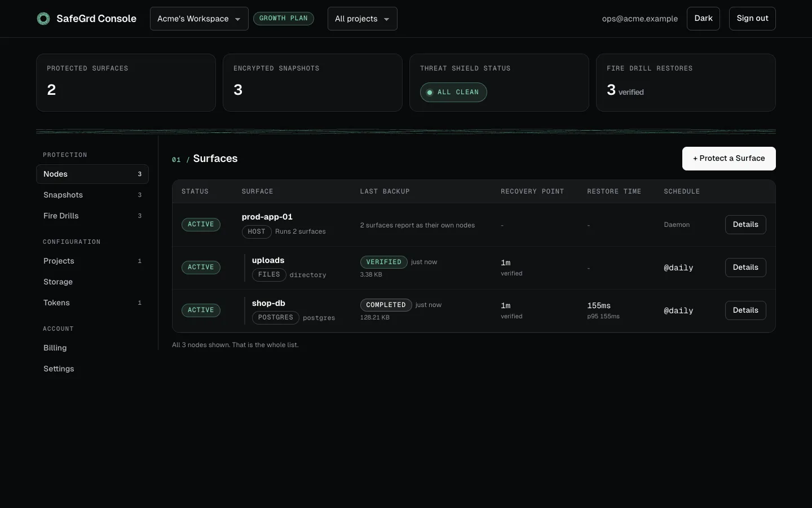Click the Restore Time column header
Image resolution: width=812 pixels, height=508 pixels.
coord(614,192)
